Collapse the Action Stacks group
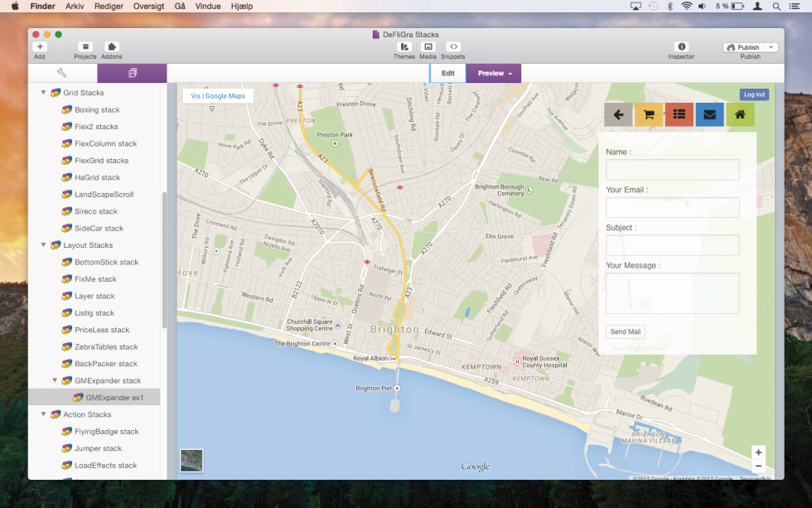Viewport: 812px width, 508px height. (43, 414)
